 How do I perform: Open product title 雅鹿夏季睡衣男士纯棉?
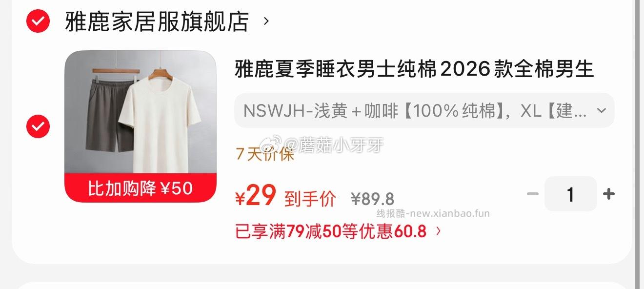(414, 69)
